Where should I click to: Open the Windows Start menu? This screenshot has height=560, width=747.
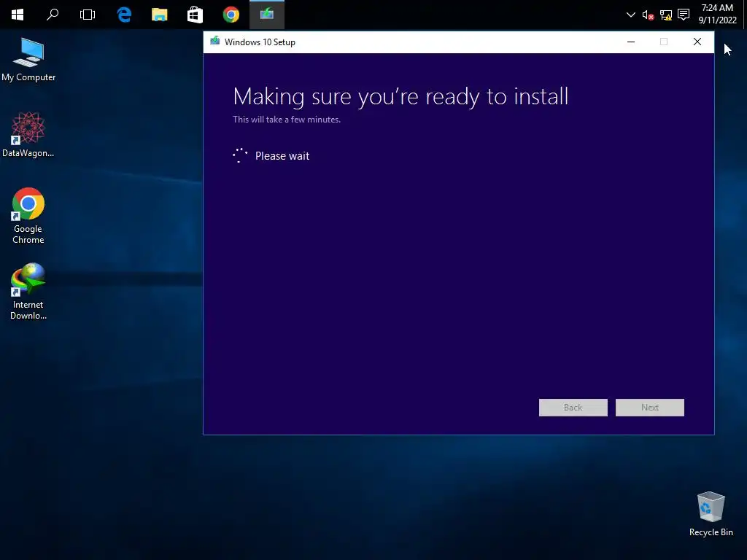[x=18, y=15]
